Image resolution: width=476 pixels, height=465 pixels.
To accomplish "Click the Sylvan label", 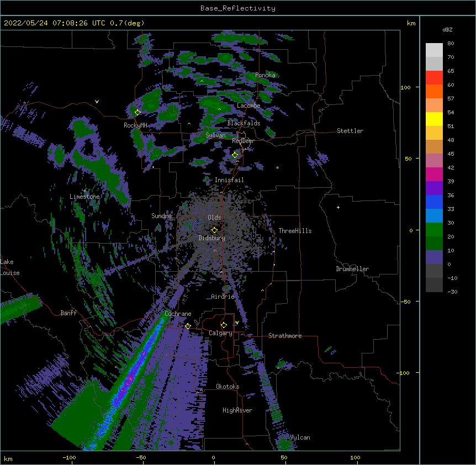I will coord(215,135).
